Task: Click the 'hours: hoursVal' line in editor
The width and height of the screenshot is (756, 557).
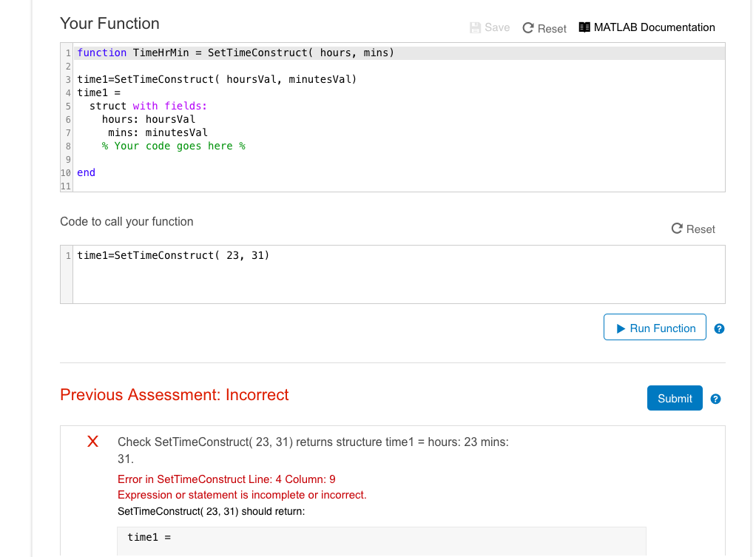Action: [148, 119]
